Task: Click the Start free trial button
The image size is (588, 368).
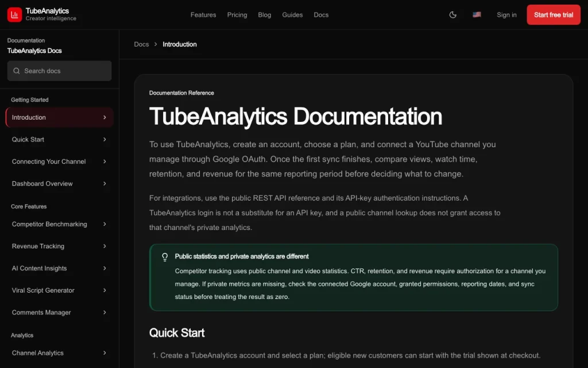Action: click(554, 14)
